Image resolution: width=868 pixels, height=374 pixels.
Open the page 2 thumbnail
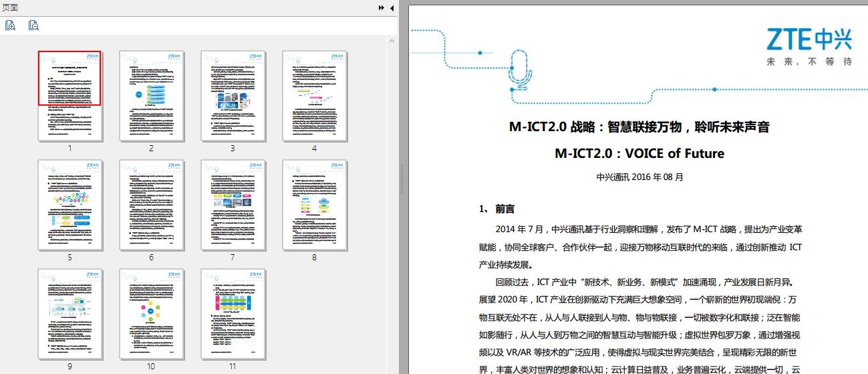tap(152, 96)
